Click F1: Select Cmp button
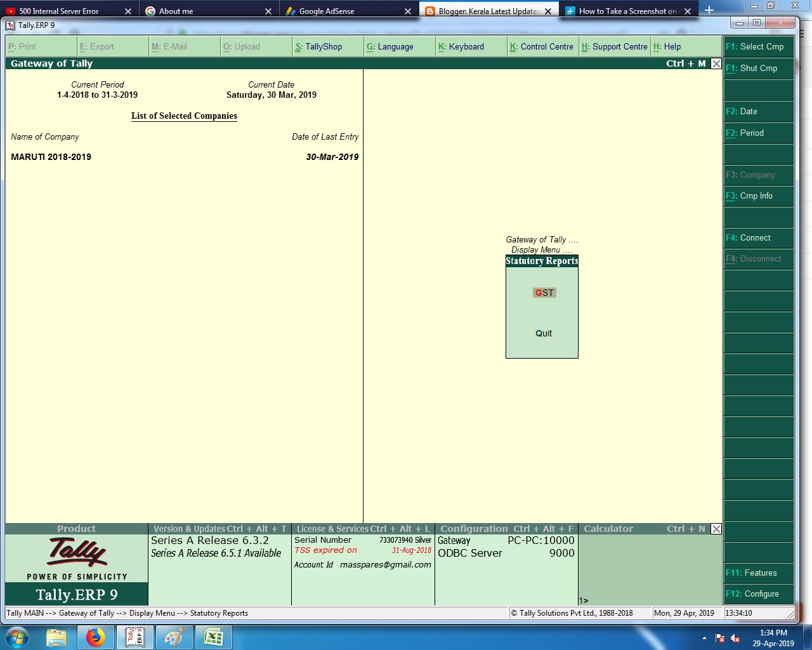Screen dimensions: 812x650 pyautogui.click(x=759, y=47)
